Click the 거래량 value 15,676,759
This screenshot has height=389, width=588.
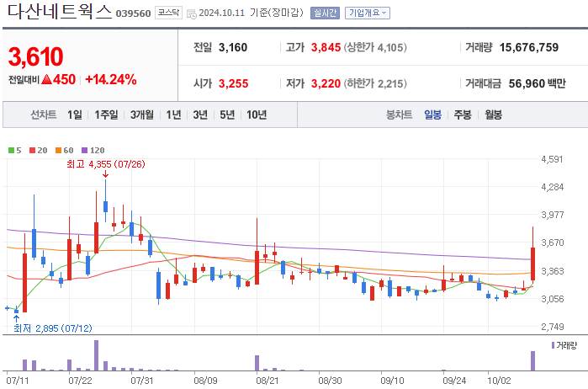coord(529,47)
